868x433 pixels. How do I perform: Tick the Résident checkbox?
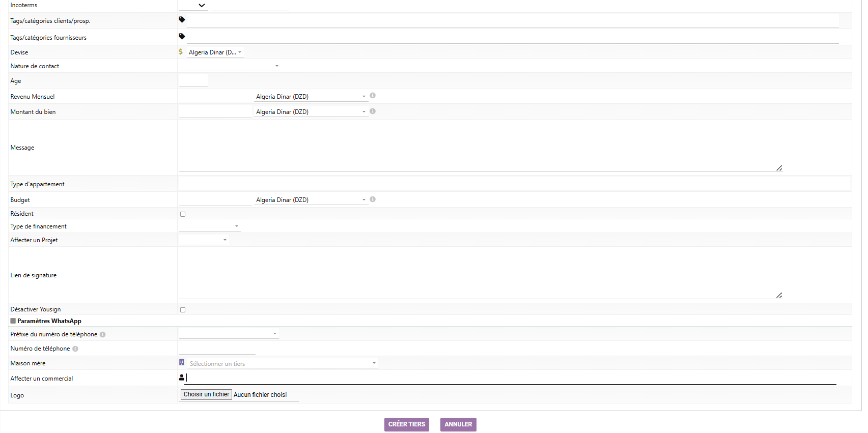(x=183, y=214)
